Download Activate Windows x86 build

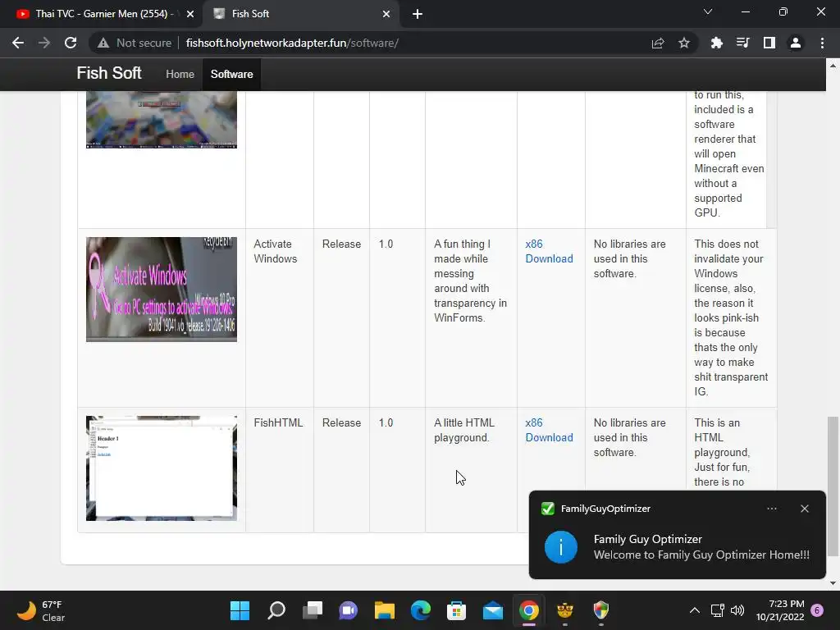click(549, 251)
